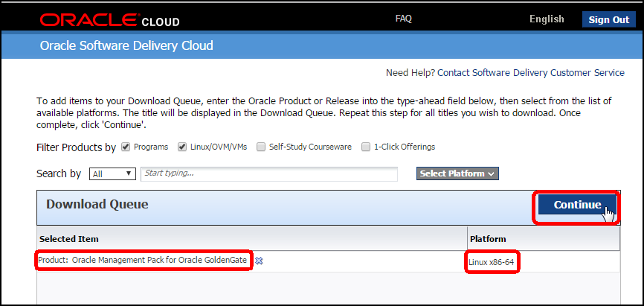
Task: Click the Download Queue heading
Action: (x=97, y=205)
